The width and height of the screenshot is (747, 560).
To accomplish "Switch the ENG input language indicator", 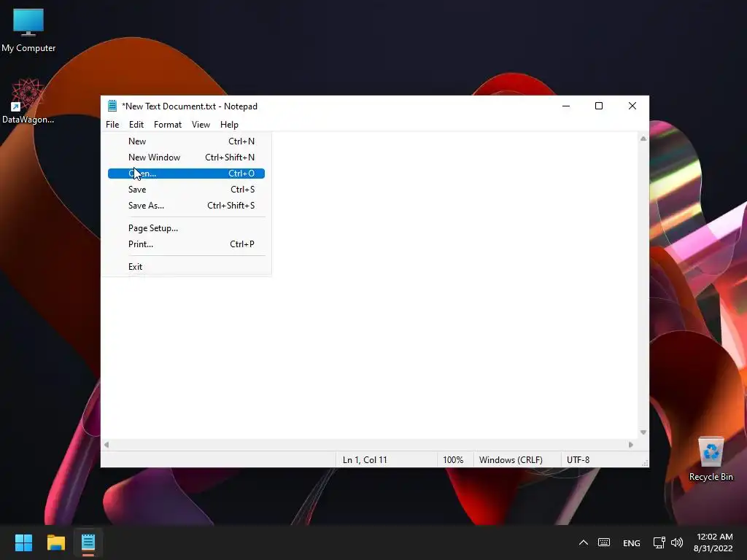I will (631, 542).
